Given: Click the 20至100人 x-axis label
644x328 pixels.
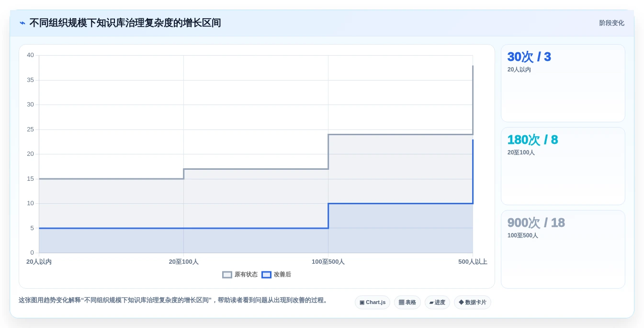Looking at the screenshot, I should tap(183, 262).
